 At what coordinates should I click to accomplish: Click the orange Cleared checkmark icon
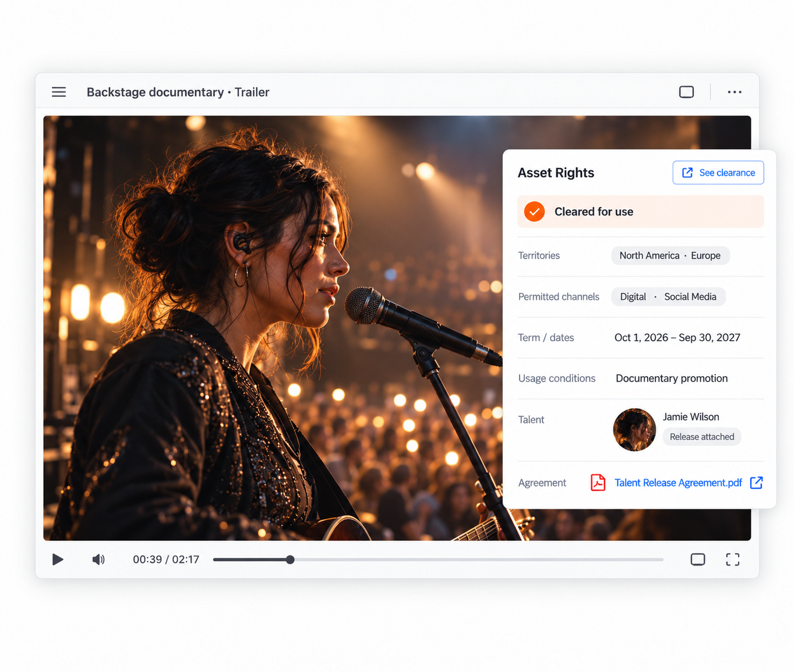[534, 211]
